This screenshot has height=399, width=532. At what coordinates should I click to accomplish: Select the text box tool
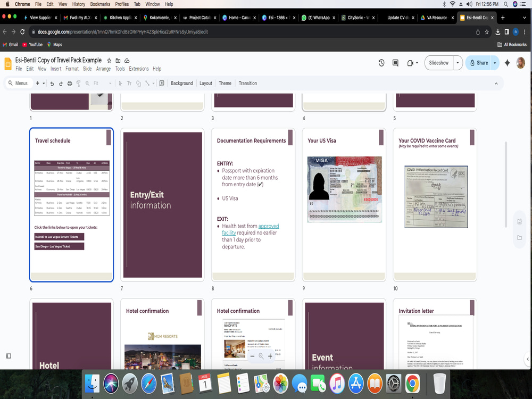[129, 84]
